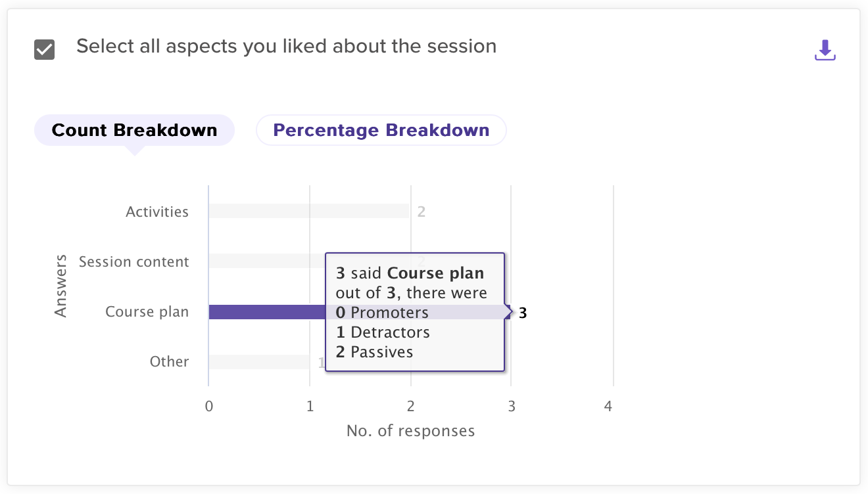Click the Promoters row in the tooltip
Image resolution: width=868 pixels, height=494 pixels.
[x=382, y=313]
